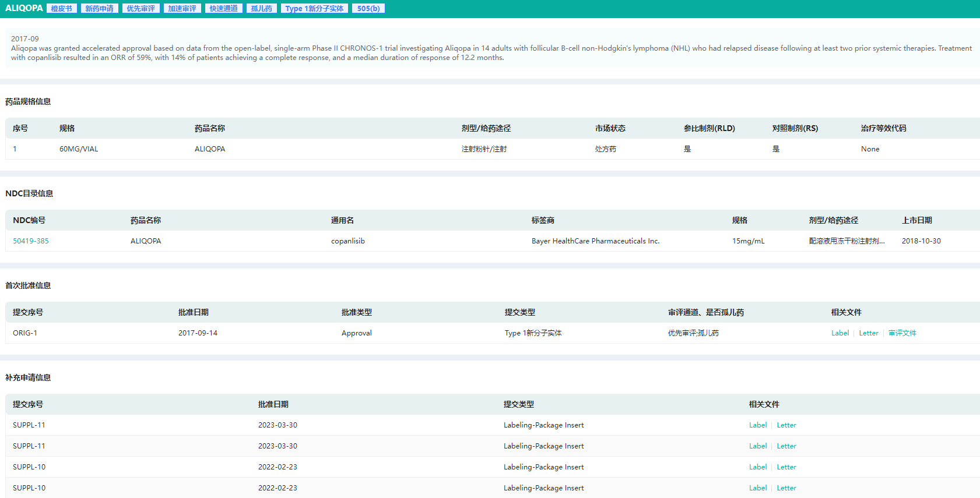980x498 pixels.
Task: Select the 优先审评 tag
Action: tap(140, 9)
